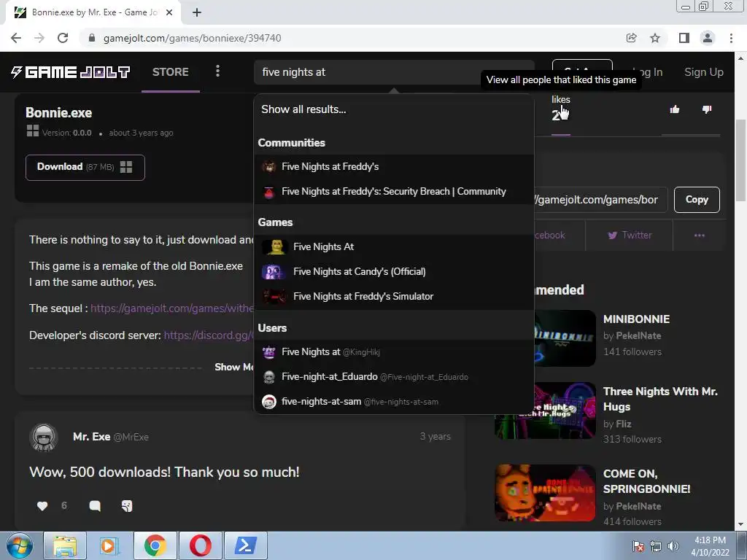
Task: Open PowerShell from the taskbar
Action: click(245, 545)
